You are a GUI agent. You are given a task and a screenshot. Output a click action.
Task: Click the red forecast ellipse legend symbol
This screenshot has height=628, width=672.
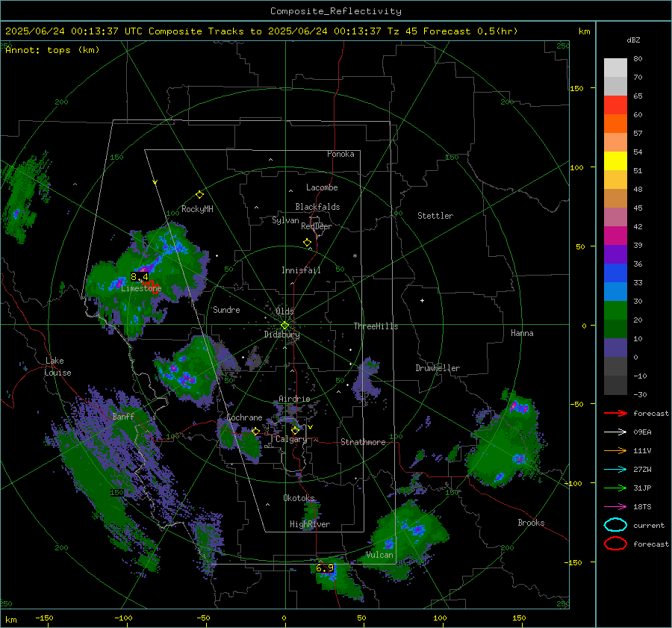[615, 544]
